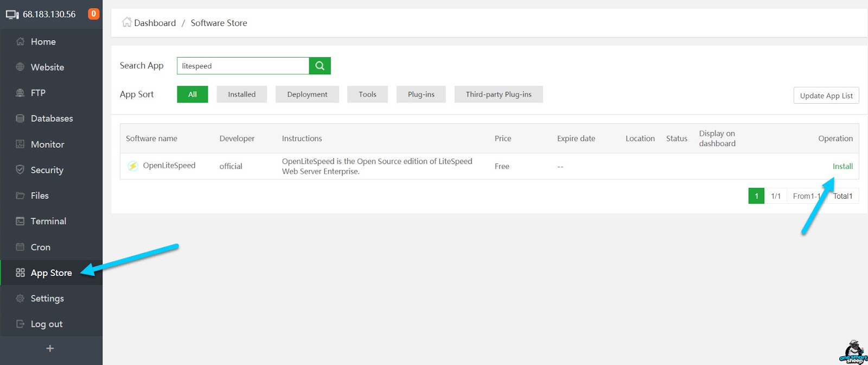This screenshot has height=365, width=868.
Task: Click the Terminal icon in sidebar
Action: pos(20,221)
